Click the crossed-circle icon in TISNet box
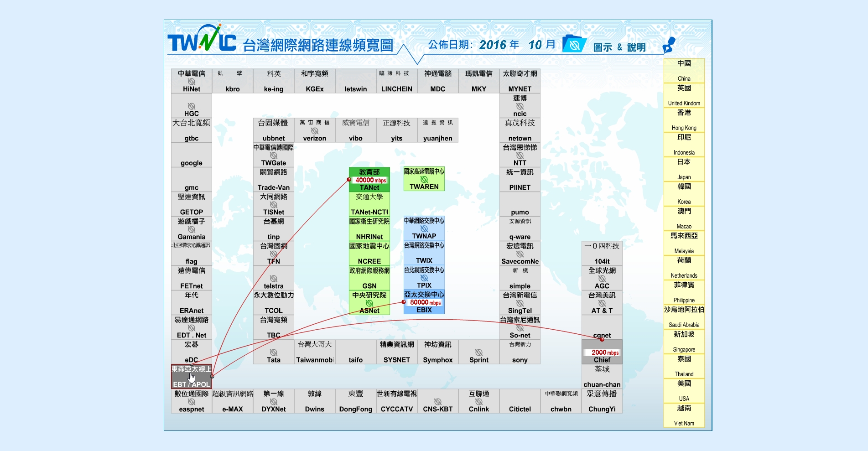Image resolution: width=868 pixels, height=451 pixels. (274, 205)
